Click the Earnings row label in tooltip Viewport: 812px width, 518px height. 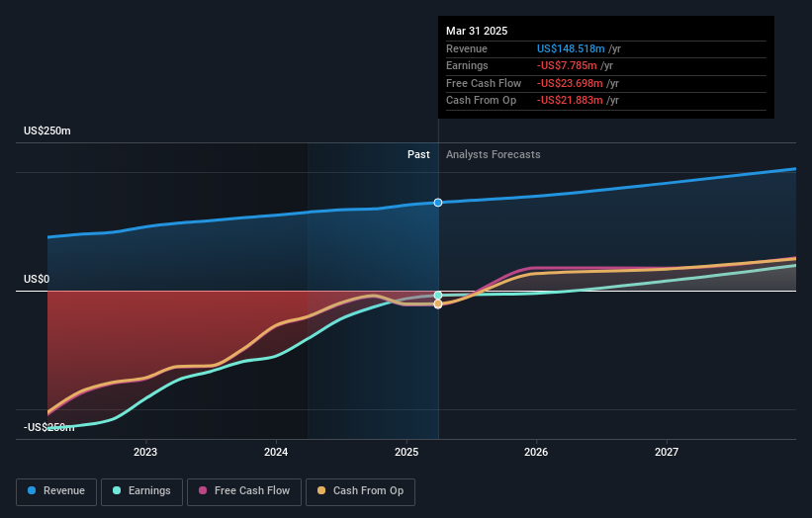click(467, 65)
